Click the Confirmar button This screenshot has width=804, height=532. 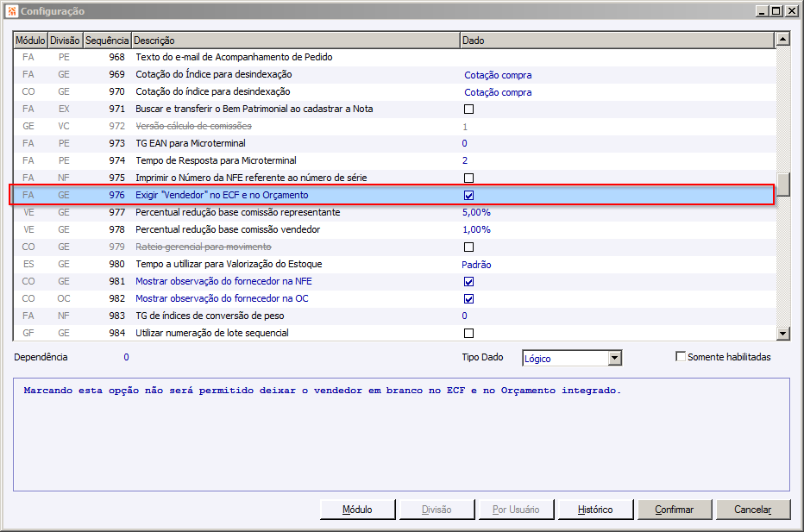(675, 510)
